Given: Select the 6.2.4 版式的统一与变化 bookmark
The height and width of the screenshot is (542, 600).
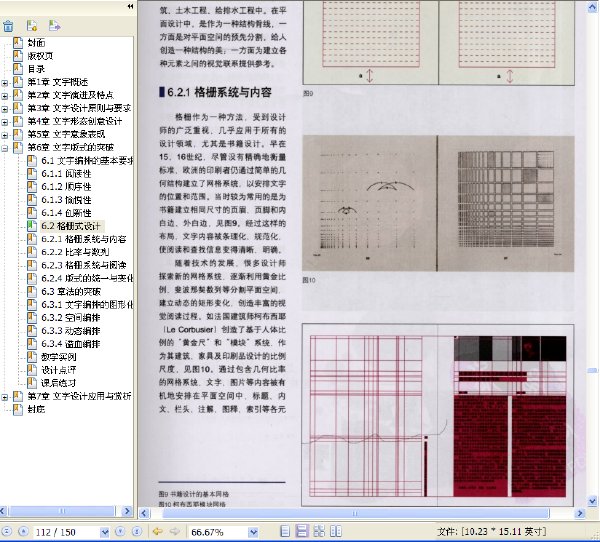Looking at the screenshot, I should coord(87,278).
